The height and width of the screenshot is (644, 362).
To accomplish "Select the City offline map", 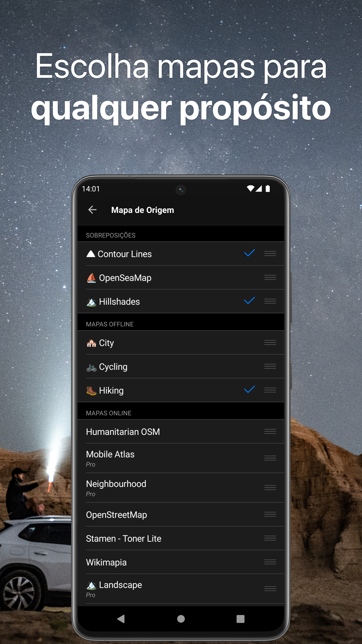I will tap(181, 343).
